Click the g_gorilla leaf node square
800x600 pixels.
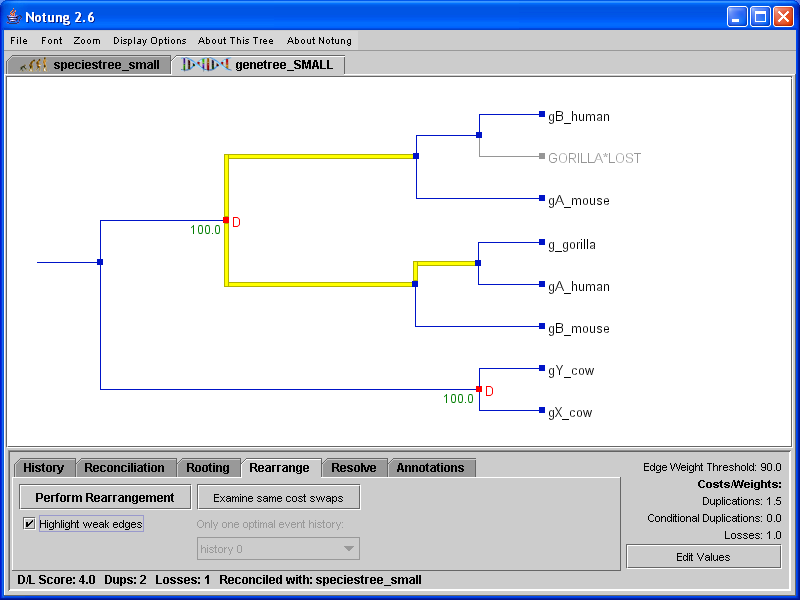[x=541, y=243]
